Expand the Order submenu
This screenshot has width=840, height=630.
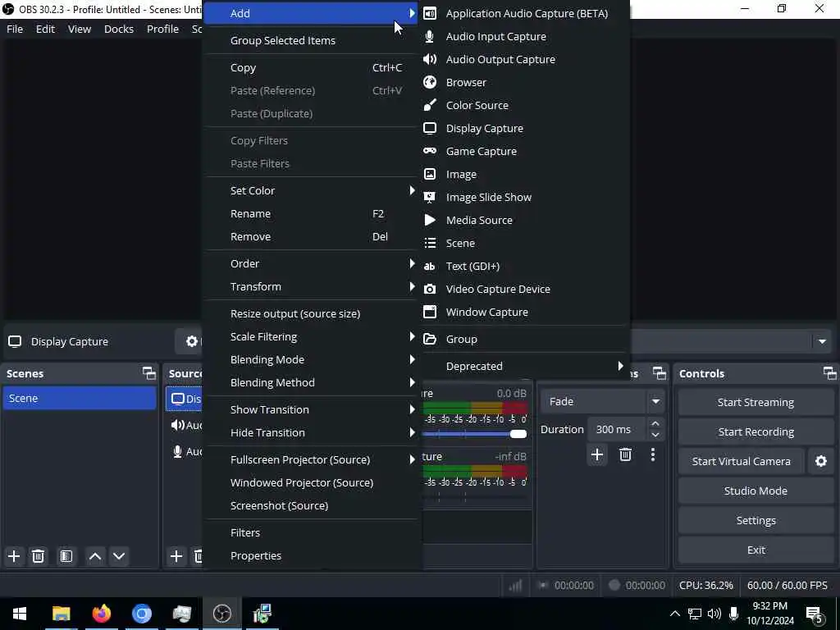pos(312,263)
